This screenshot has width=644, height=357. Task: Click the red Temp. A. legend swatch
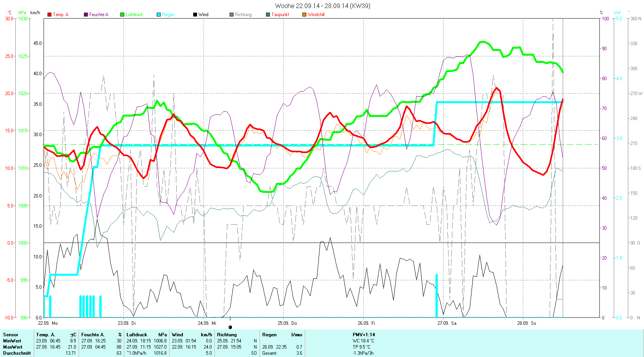pyautogui.click(x=49, y=15)
